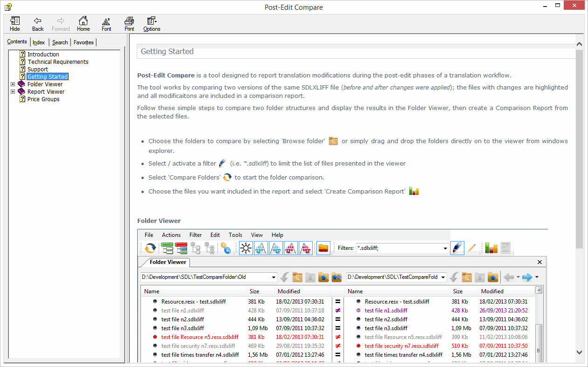This screenshot has width=588, height=367.
Task: Switch to the Favorites tab
Action: 84,42
